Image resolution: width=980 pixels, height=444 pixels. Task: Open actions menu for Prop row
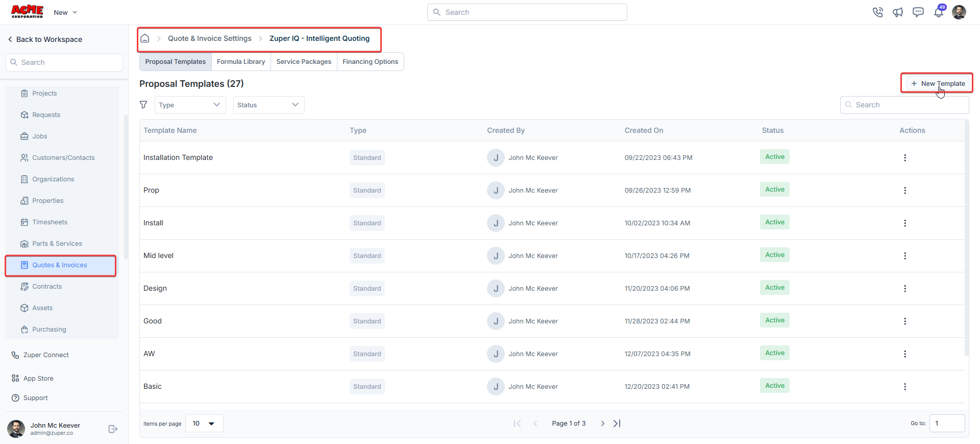coord(905,191)
